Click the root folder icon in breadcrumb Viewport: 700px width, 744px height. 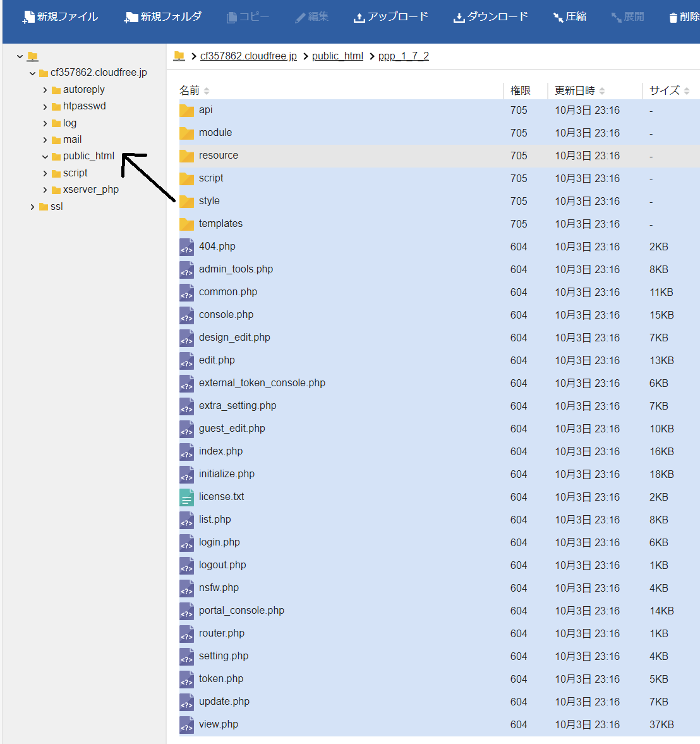click(x=179, y=56)
